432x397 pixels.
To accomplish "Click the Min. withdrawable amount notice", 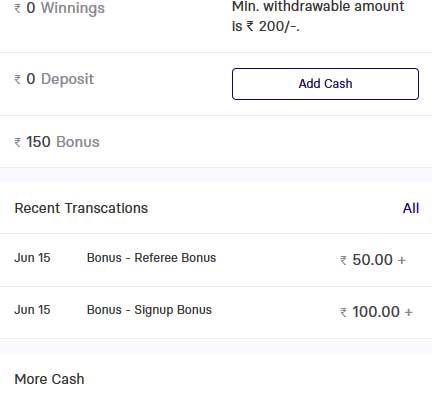I will pos(318,16).
